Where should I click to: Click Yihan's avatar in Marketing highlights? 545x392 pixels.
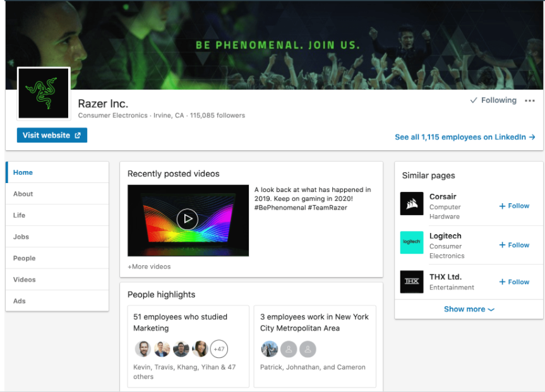200,348
